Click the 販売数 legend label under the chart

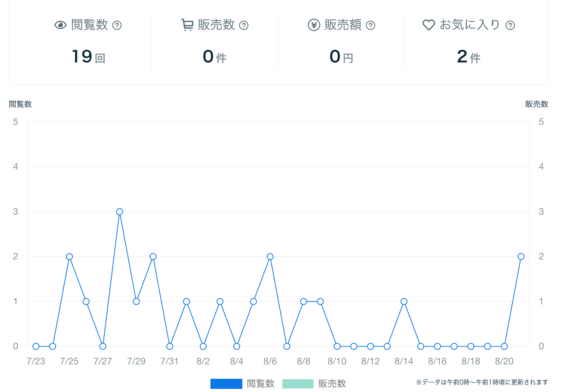(332, 384)
